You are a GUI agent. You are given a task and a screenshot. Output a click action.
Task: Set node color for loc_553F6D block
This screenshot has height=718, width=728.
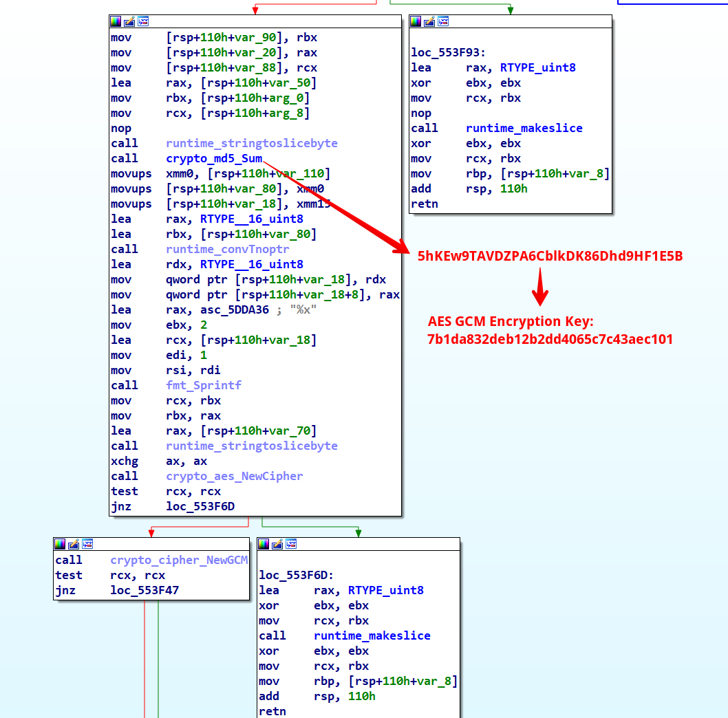264,544
